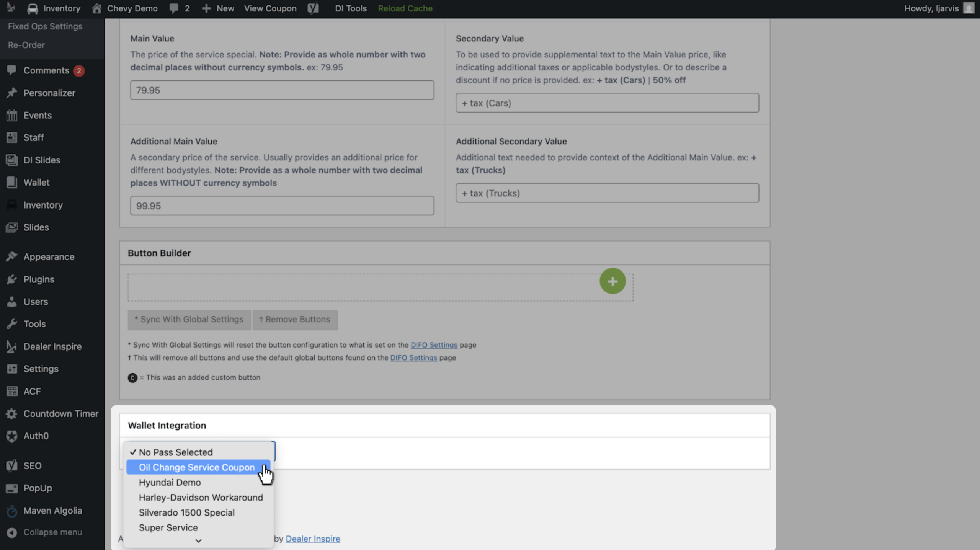This screenshot has width=980, height=550.
Task: Select Hyundai Demo from the pass list
Action: tap(198, 482)
